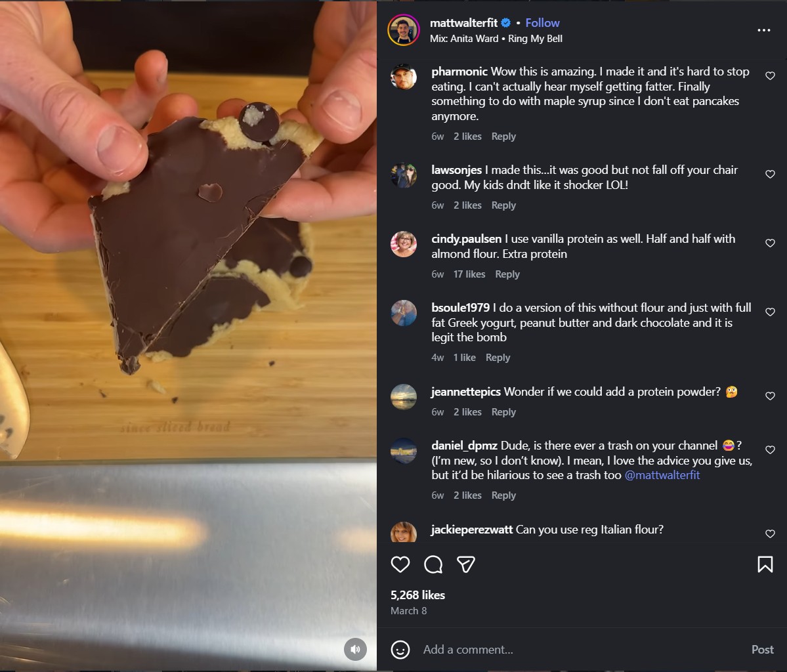Like cindy.paulsen's comment heart

coord(770,243)
